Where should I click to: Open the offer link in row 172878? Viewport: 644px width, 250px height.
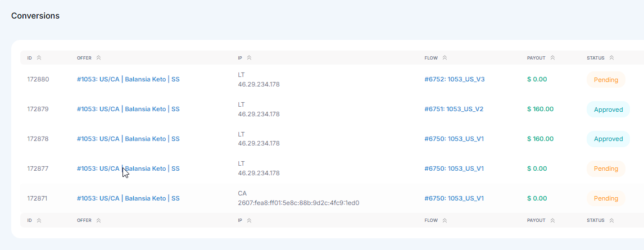click(128, 139)
